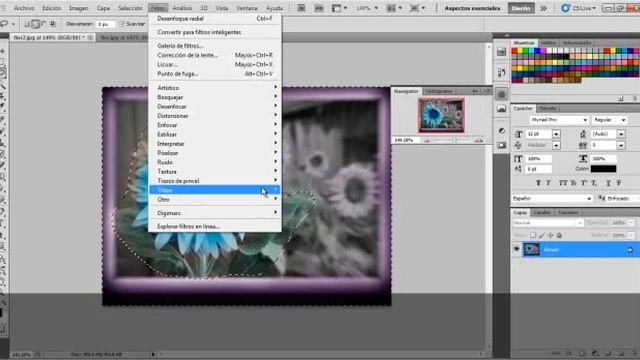Open the Español language dropdown
Screen dimensions: 640x360
552,198
